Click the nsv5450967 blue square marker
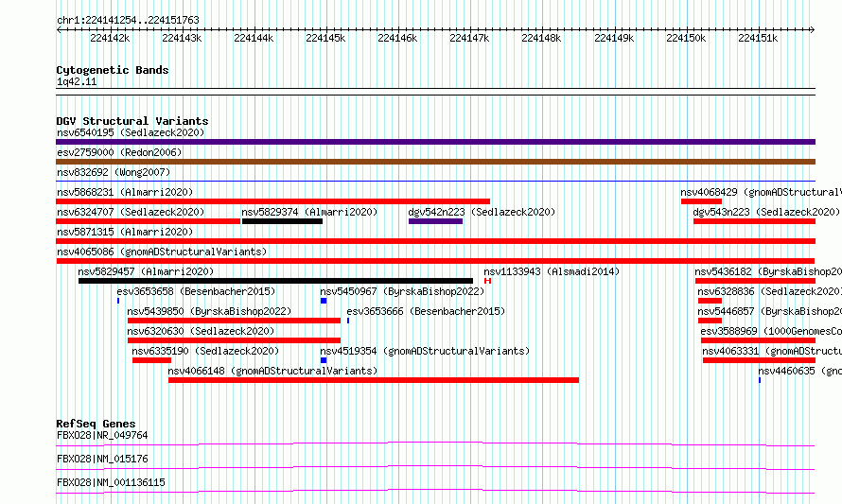 point(324,301)
